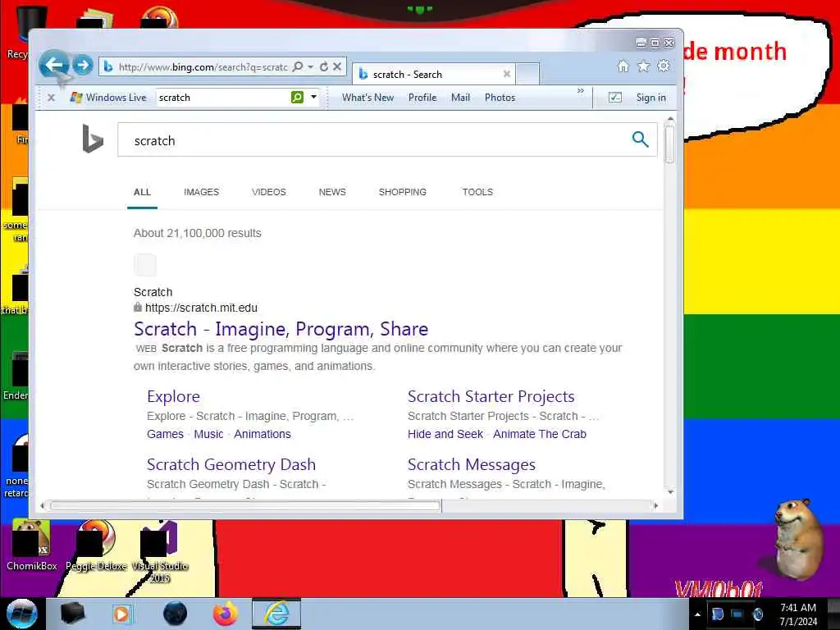Click the https://scratch.mit.edu URL text

click(x=201, y=308)
